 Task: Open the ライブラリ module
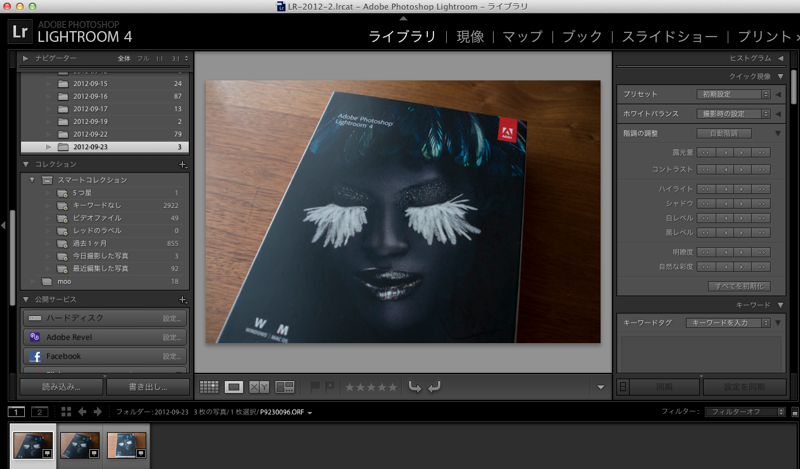click(x=402, y=37)
